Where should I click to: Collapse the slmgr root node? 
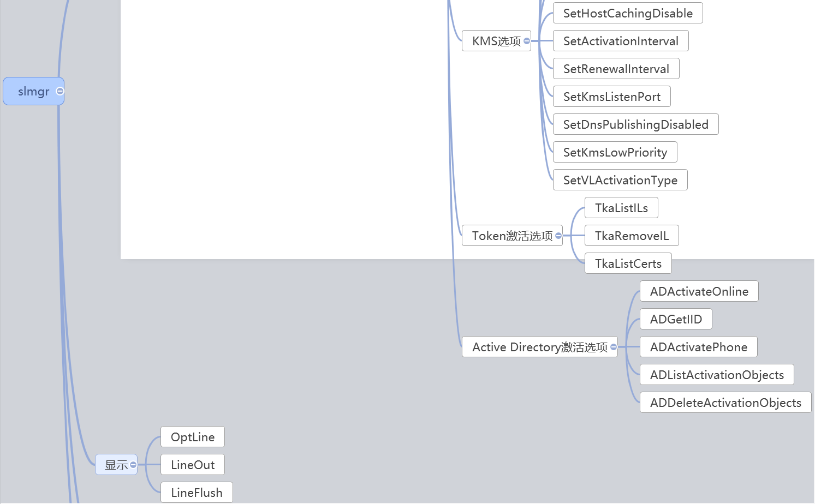[x=60, y=91]
